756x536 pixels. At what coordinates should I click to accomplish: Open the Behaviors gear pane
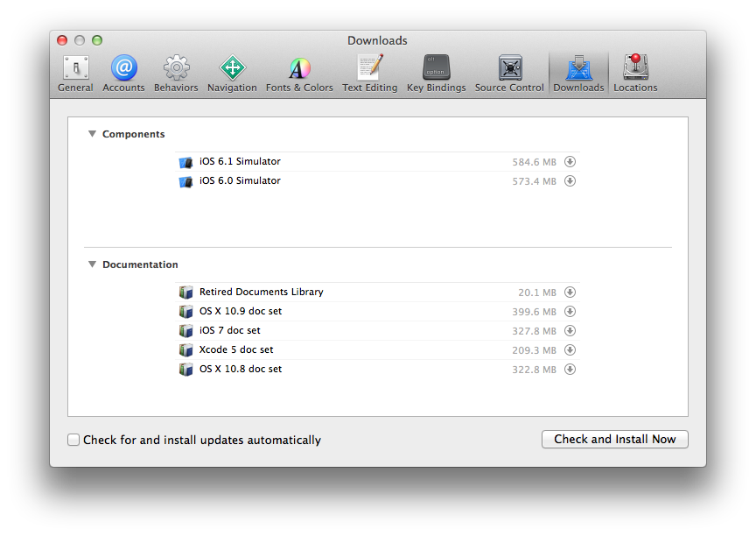pos(176,74)
